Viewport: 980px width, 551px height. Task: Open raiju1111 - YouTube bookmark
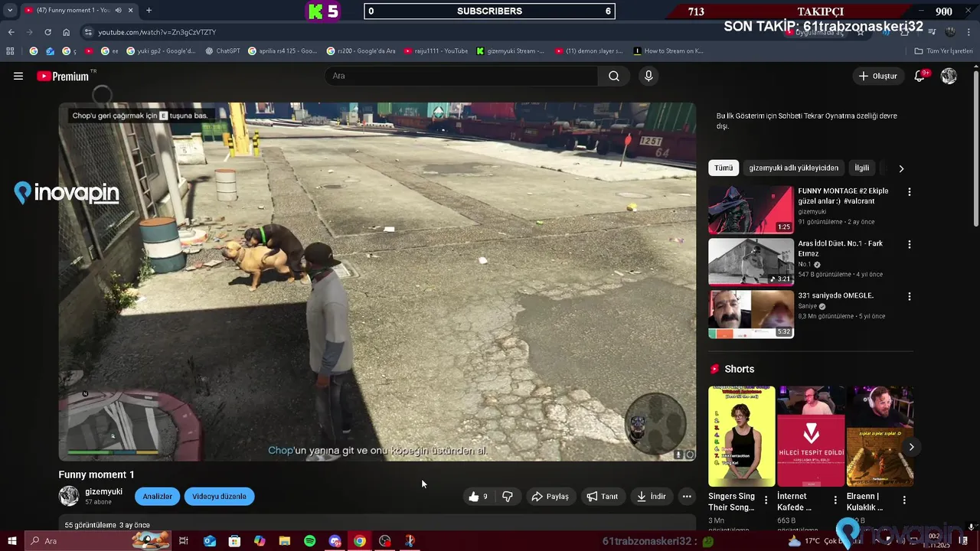pos(436,51)
